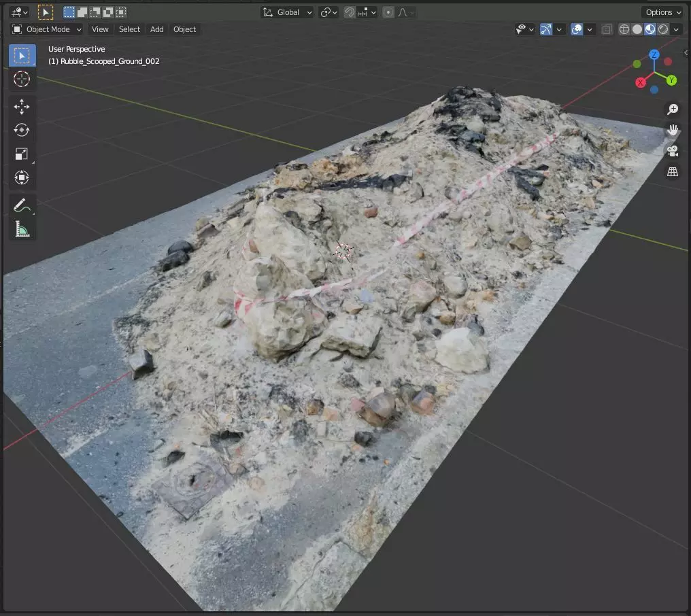Expand the sidebar with the arrow
Image resolution: width=691 pixels, height=616 pixels.
[686, 53]
